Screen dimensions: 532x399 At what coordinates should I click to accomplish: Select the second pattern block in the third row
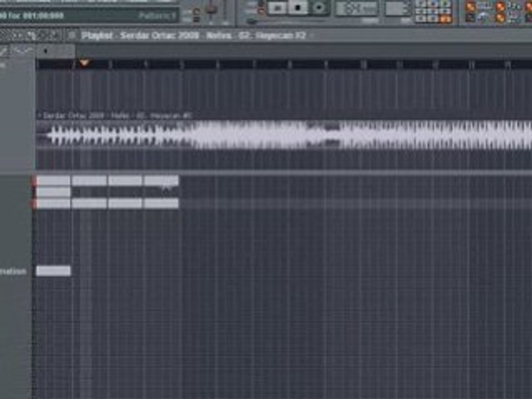point(89,203)
